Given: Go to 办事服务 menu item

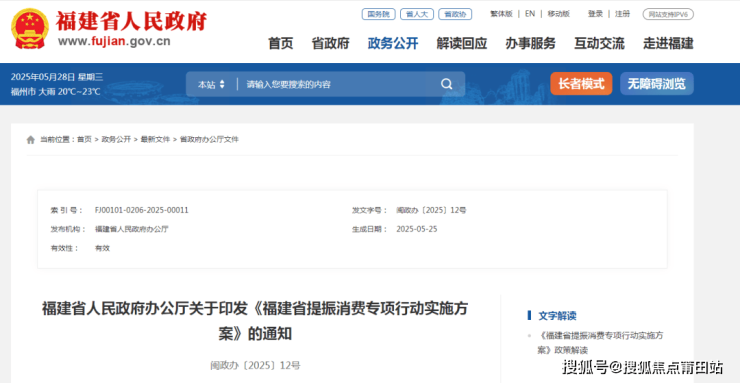Looking at the screenshot, I should 530,44.
